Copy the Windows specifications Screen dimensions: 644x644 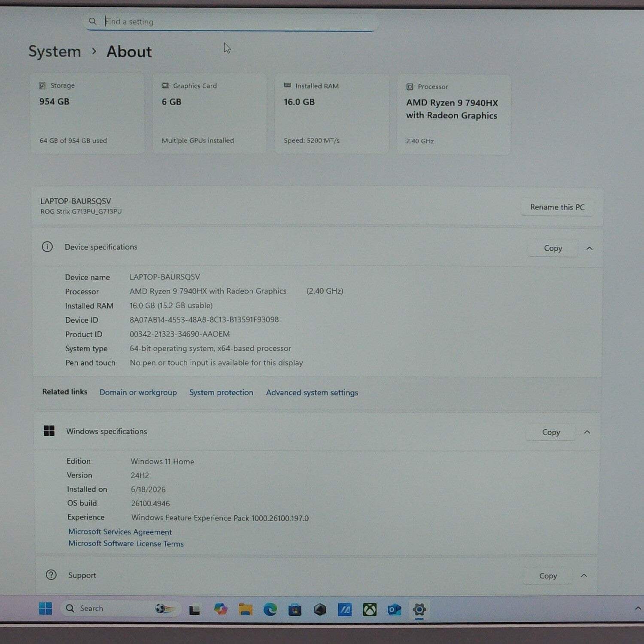551,432
